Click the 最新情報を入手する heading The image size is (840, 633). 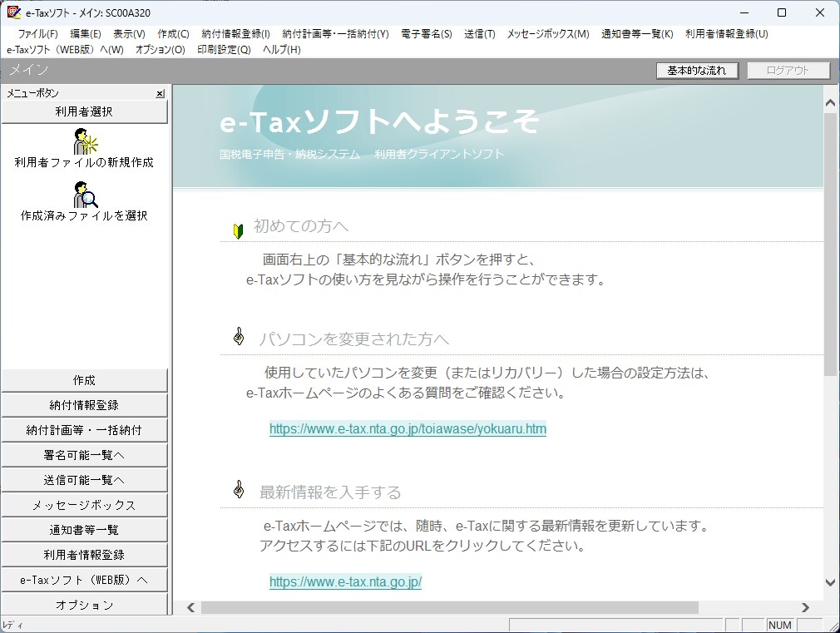pyautogui.click(x=330, y=492)
